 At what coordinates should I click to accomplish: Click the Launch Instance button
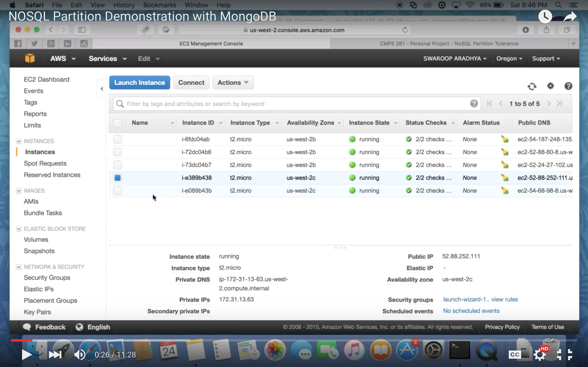pos(139,83)
